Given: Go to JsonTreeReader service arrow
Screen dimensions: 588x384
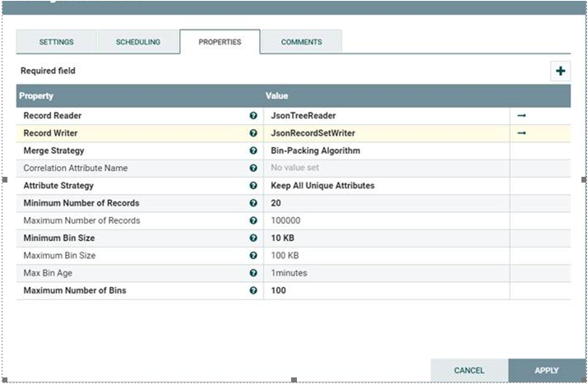Looking at the screenshot, I should coord(521,116).
